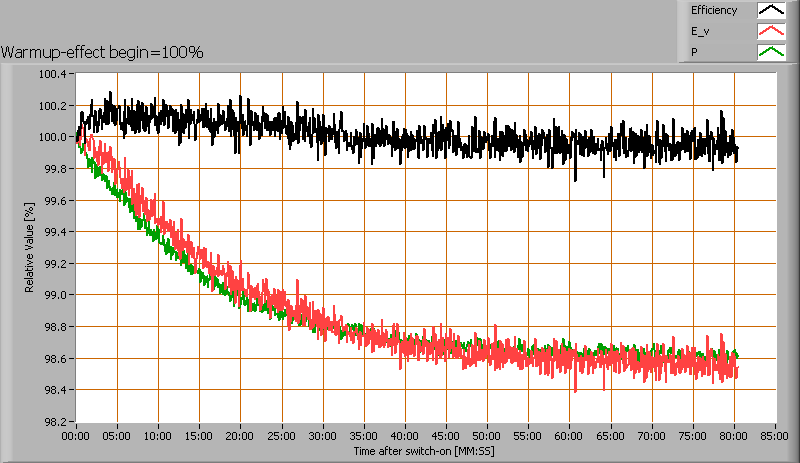Select the 00:00 X-axis minimum value
800x463 pixels.
point(76,437)
